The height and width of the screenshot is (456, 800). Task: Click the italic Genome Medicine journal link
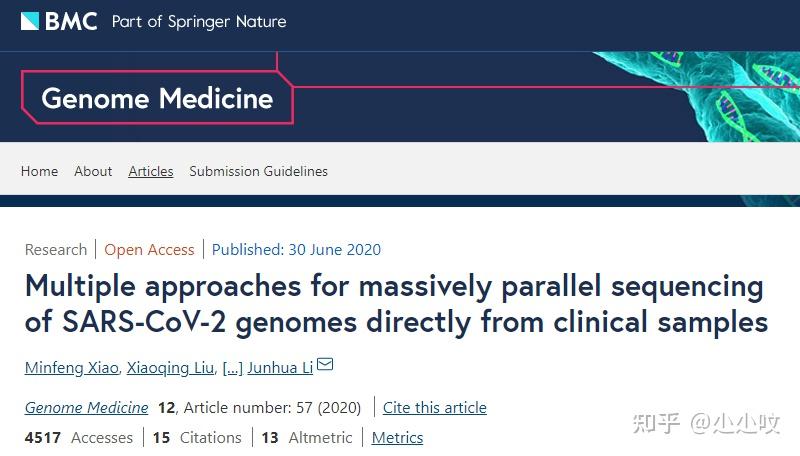(x=86, y=407)
